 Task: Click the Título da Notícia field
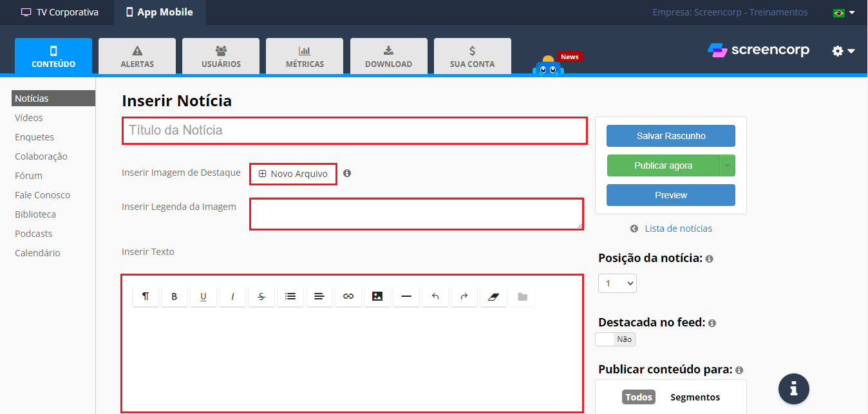click(x=354, y=131)
